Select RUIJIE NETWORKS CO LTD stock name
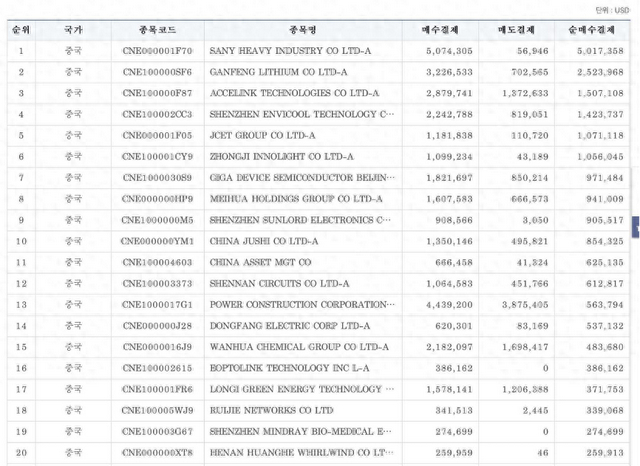This screenshot has height=466, width=640. (271, 411)
